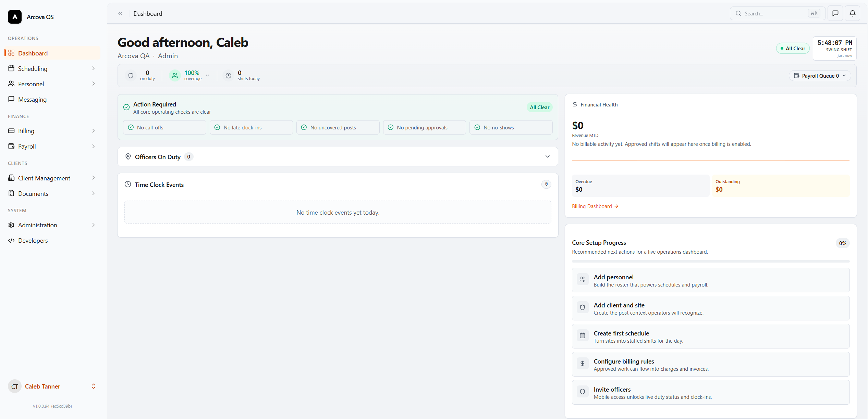Click the No pending approvals status chip
The image size is (868, 419).
(x=424, y=127)
